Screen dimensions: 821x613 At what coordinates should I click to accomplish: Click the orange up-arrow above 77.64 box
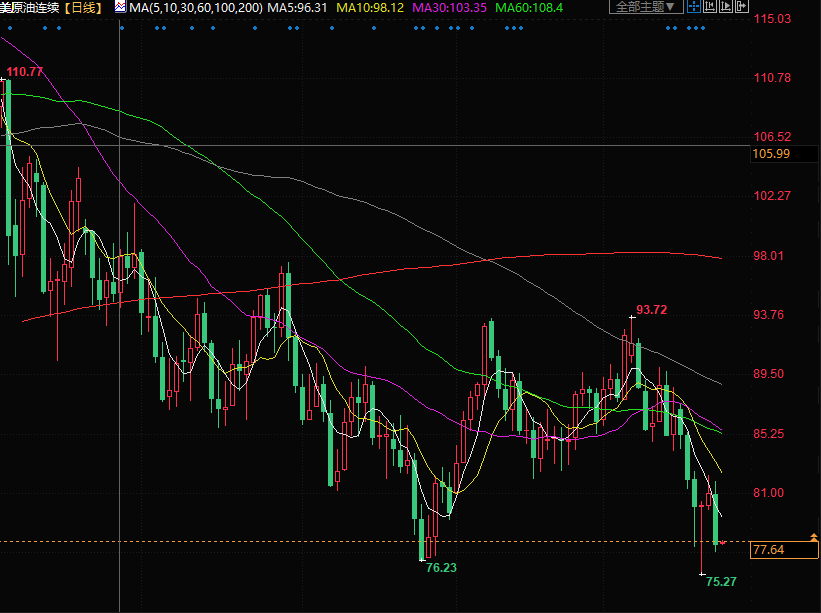pos(812,536)
